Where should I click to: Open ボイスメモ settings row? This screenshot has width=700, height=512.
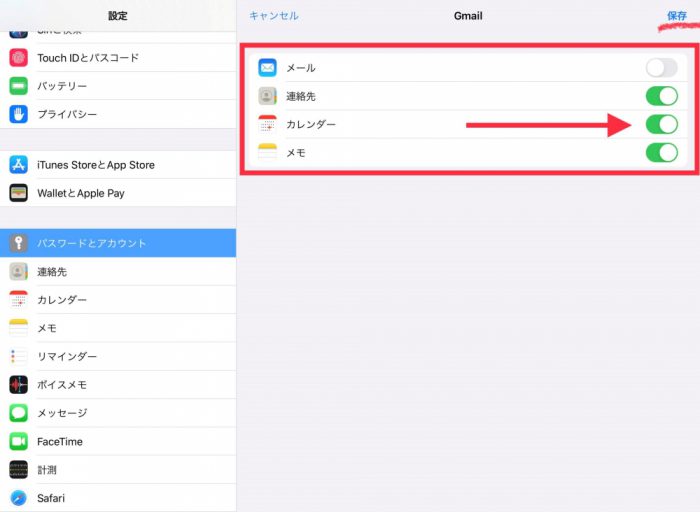point(118,385)
